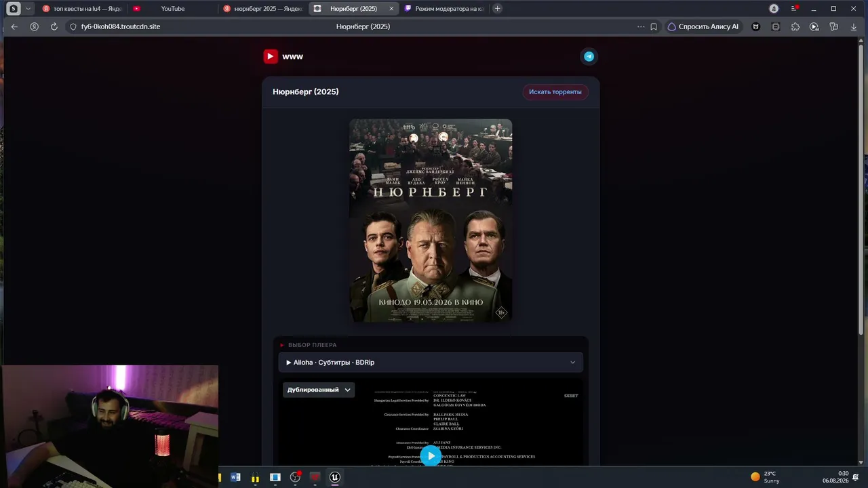Click the Нюрнберг (2025) page heading

coord(306,92)
